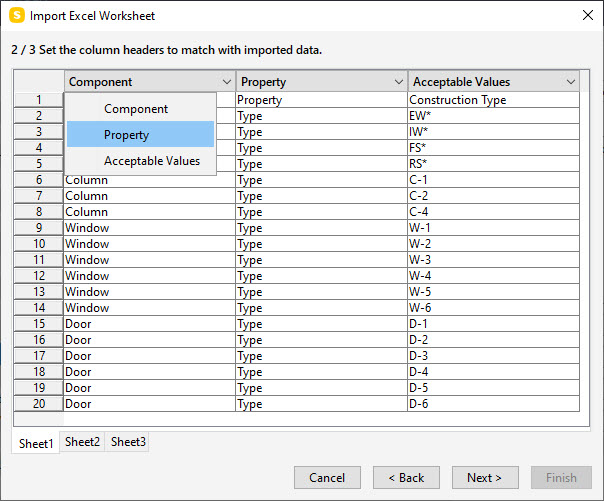Click the Door cell in row 19
604x501 pixels.
click(x=149, y=388)
